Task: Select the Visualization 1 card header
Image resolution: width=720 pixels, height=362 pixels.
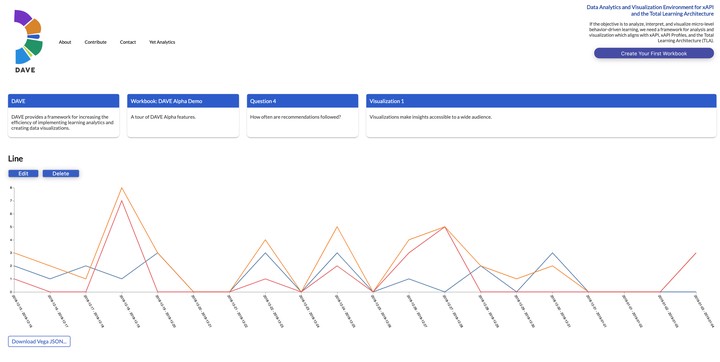Action: (541, 101)
